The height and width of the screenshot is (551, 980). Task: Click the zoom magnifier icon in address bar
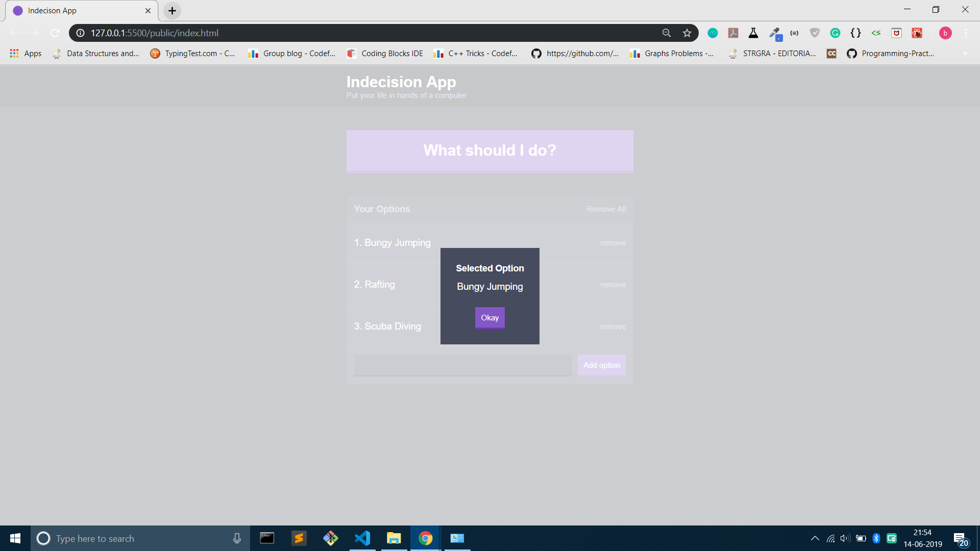coord(667,33)
